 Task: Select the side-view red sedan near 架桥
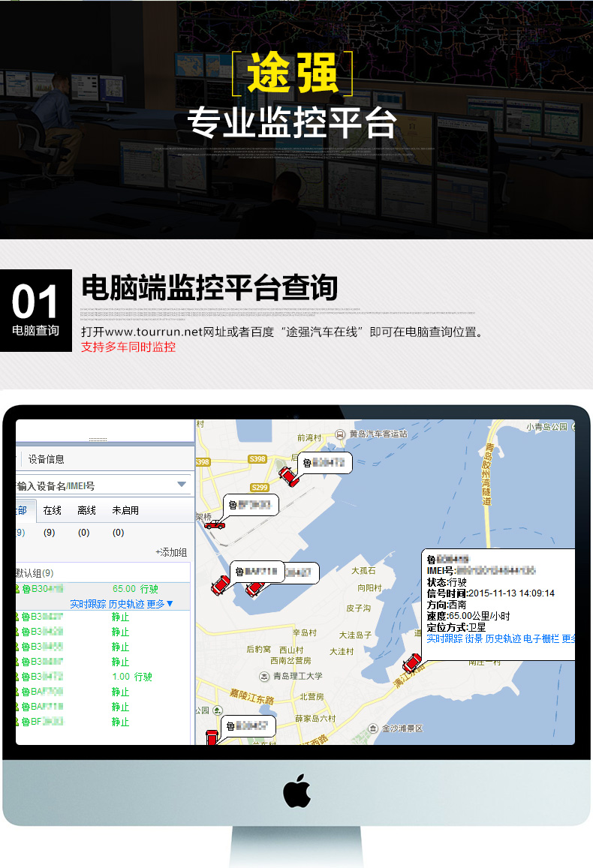(x=215, y=524)
